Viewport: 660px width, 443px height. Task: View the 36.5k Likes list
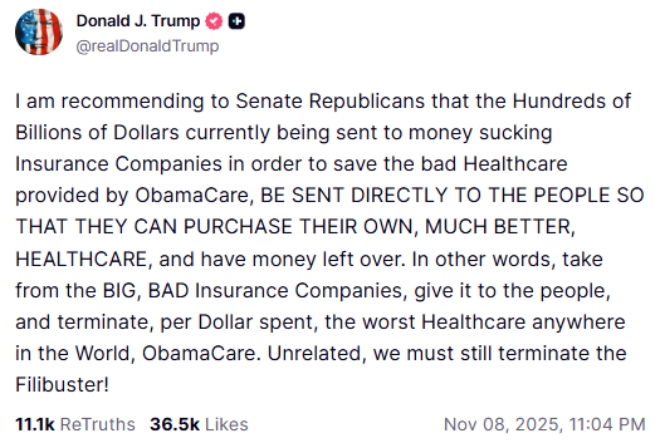pyautogui.click(x=198, y=423)
